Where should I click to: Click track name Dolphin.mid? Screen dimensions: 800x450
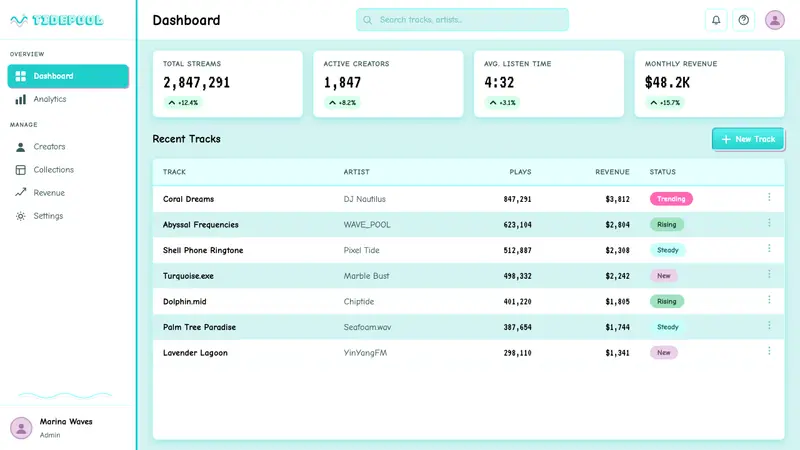click(185, 302)
